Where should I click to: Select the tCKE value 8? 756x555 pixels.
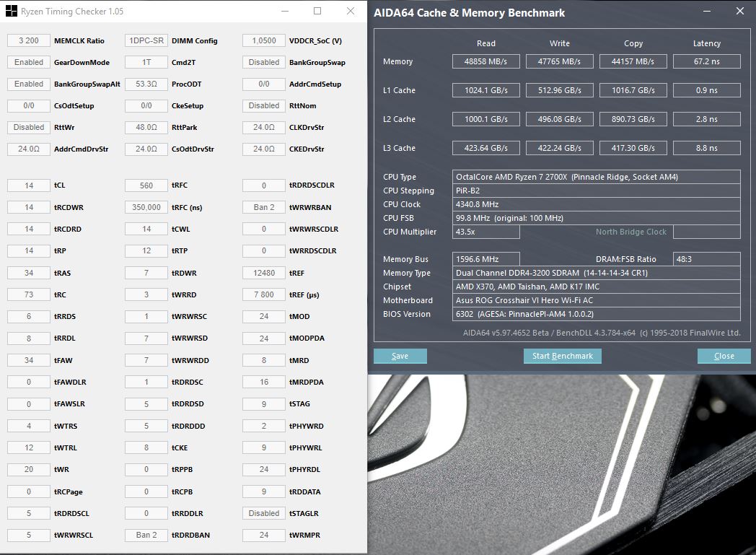point(146,447)
